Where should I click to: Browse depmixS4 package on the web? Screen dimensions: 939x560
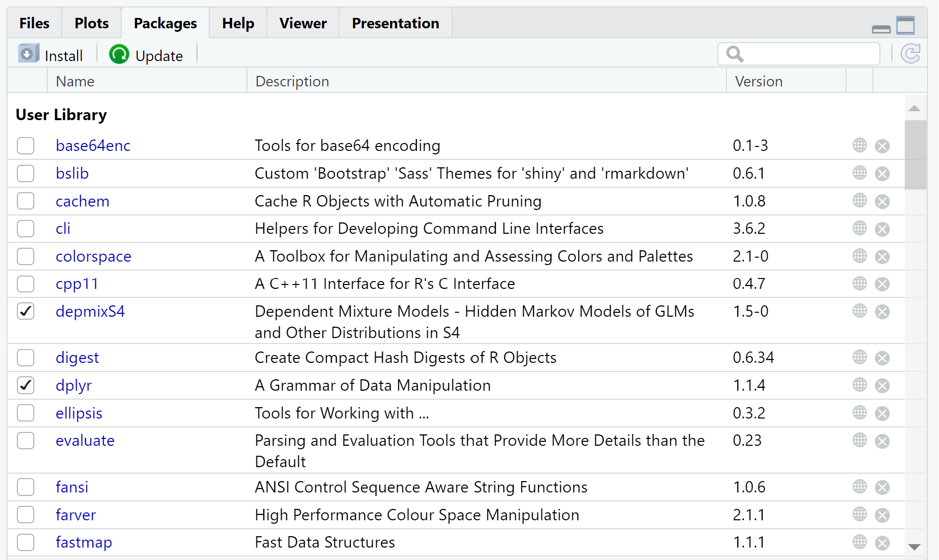860,311
